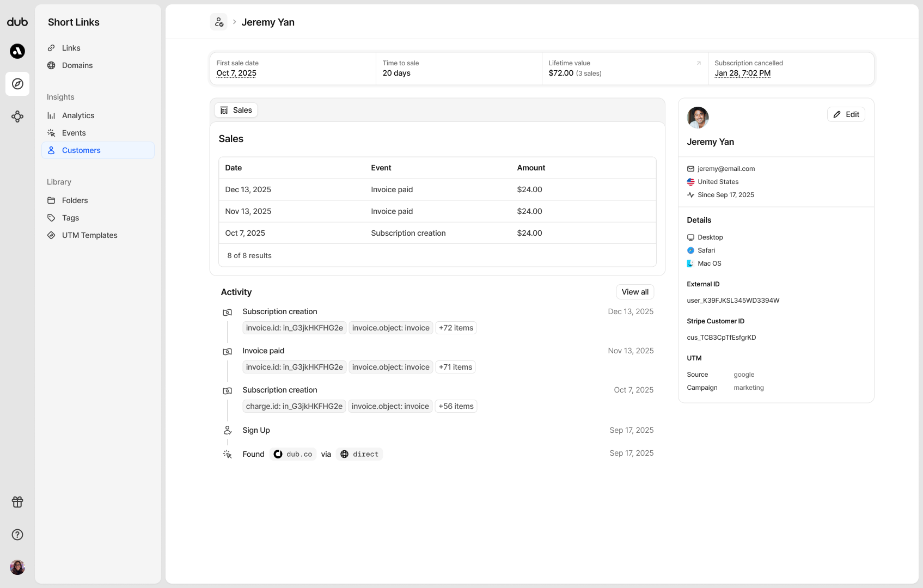Click the workspace avatar icon in the left rail
This screenshot has height=588, width=923.
pos(17,51)
